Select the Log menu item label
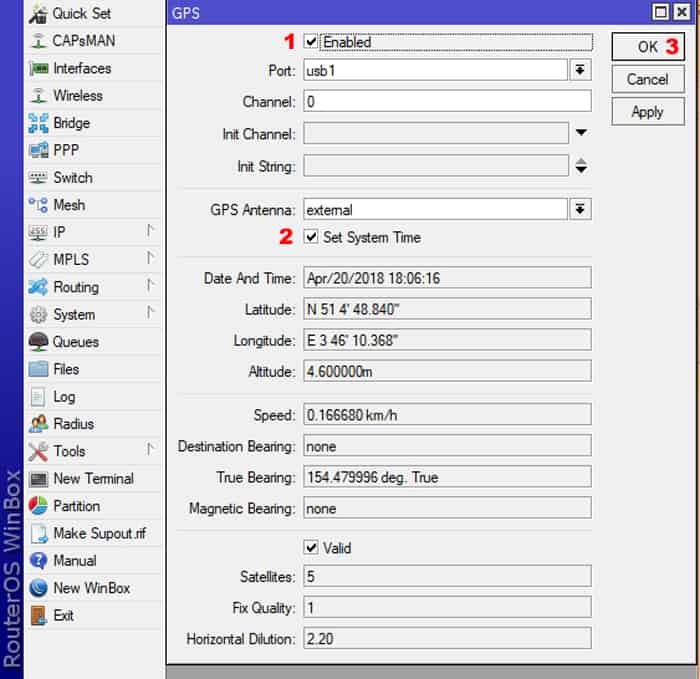The image size is (700, 679). [64, 397]
